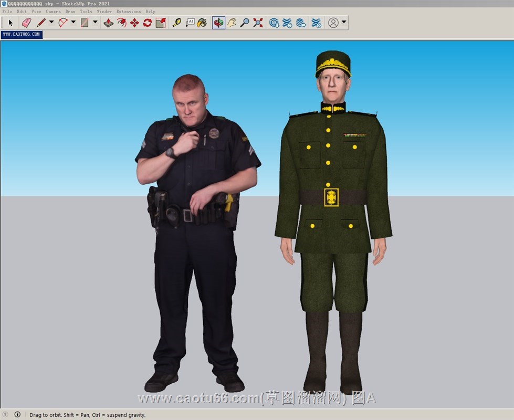514x420 pixels.
Task: Expand the Arc tool dropdown arrow
Action: point(74,23)
